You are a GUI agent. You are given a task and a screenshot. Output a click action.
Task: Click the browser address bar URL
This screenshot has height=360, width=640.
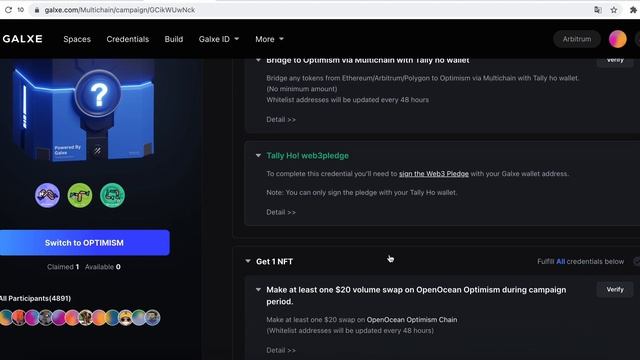120,10
